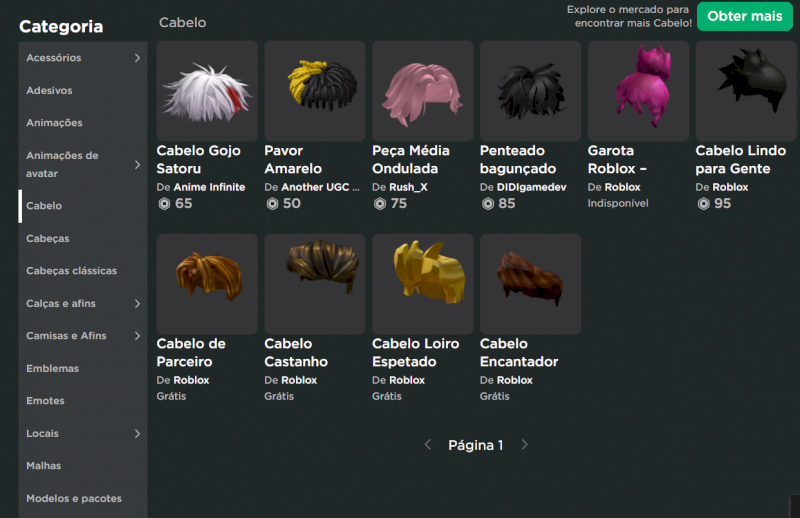Click the green Obter mais button

tap(744, 16)
